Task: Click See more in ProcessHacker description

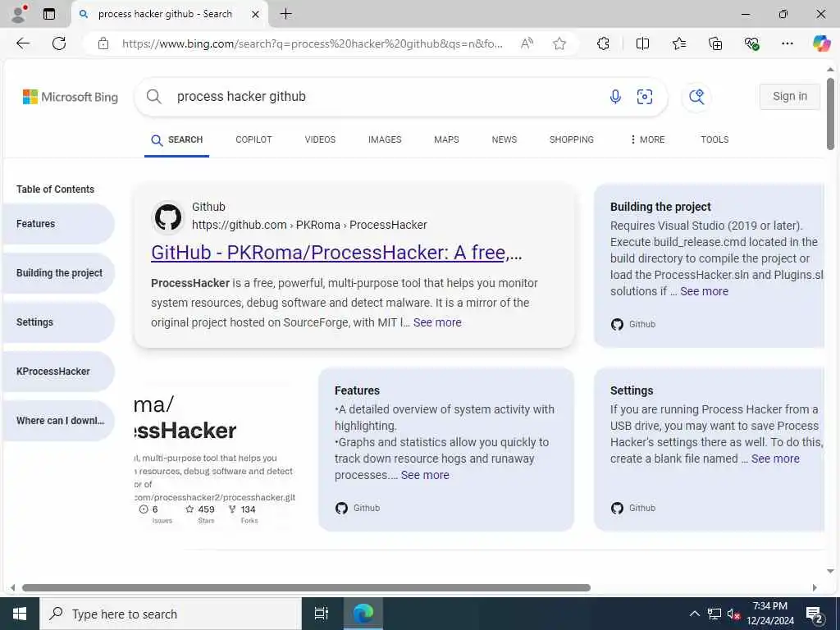Action: (437, 322)
